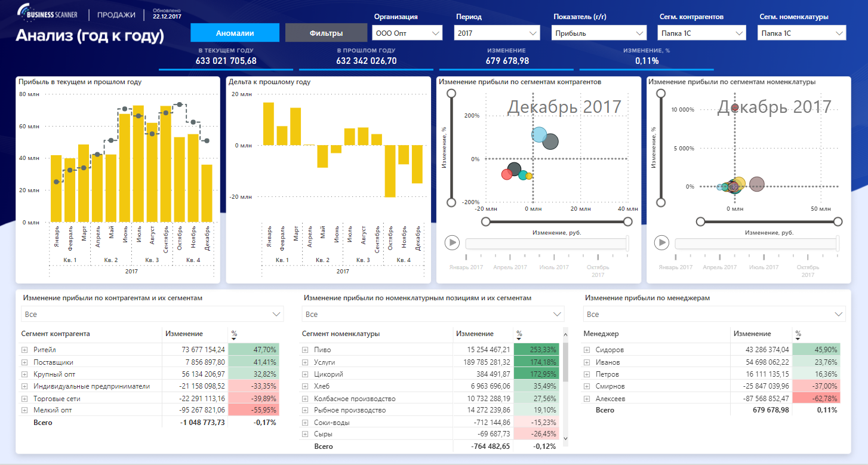Click the nomenclature chart play axis timeline slider
The height and width of the screenshot is (465, 868).
(756, 243)
